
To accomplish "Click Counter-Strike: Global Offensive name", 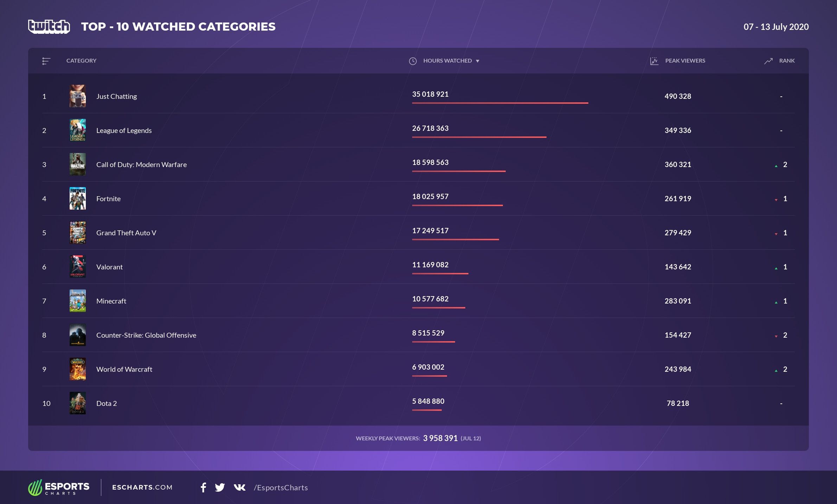I will (146, 335).
